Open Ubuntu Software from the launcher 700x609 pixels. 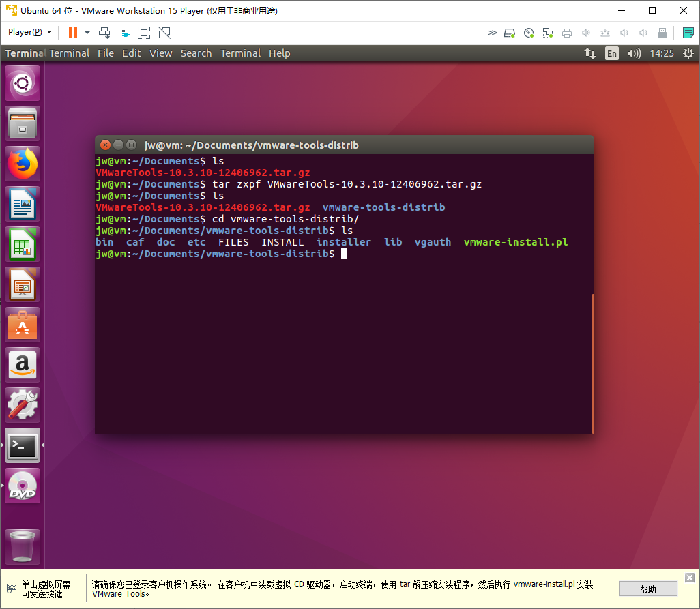23,325
